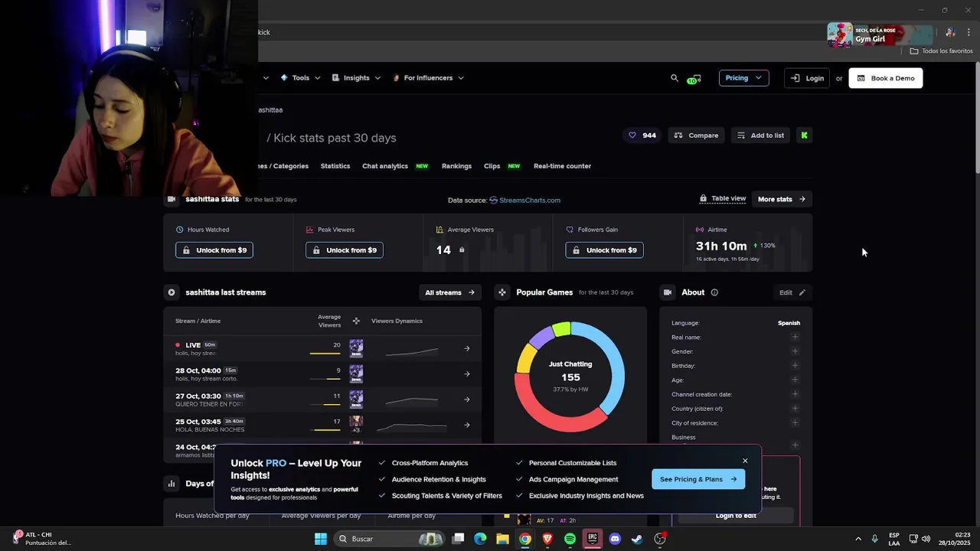Click the See Pricing & Plans button

(698, 479)
